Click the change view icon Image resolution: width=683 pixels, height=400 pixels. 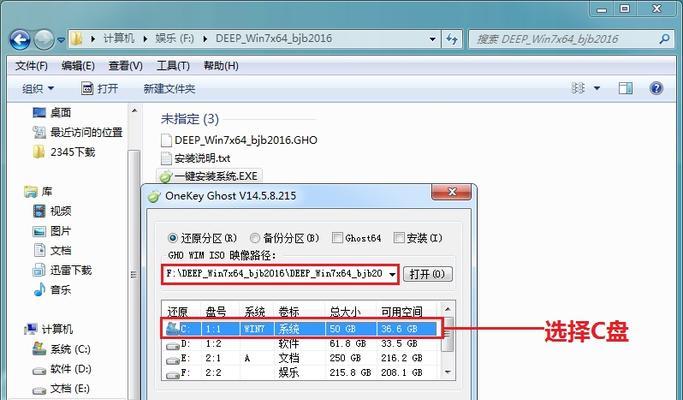tap(578, 88)
